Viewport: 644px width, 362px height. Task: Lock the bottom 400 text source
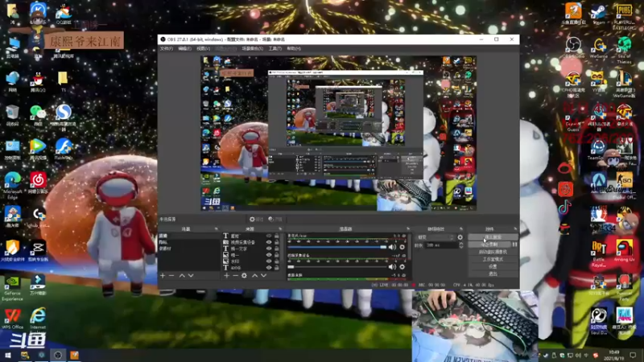pos(277,268)
